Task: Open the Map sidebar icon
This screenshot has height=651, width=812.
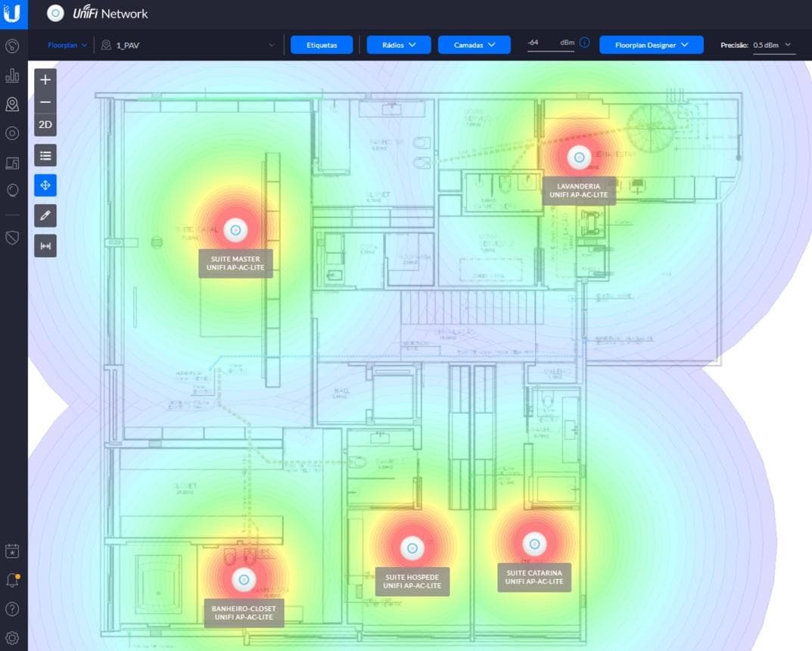Action: point(12,104)
